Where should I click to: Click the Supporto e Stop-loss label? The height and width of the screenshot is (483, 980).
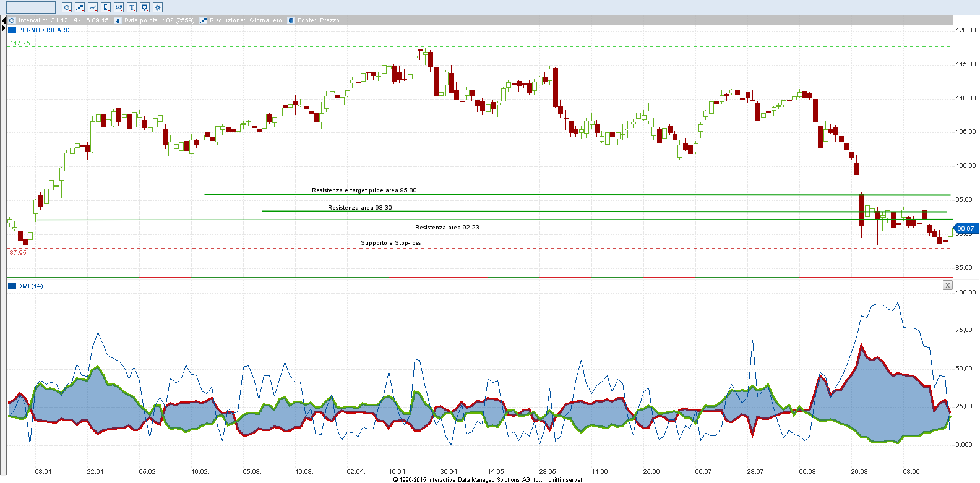tap(391, 243)
